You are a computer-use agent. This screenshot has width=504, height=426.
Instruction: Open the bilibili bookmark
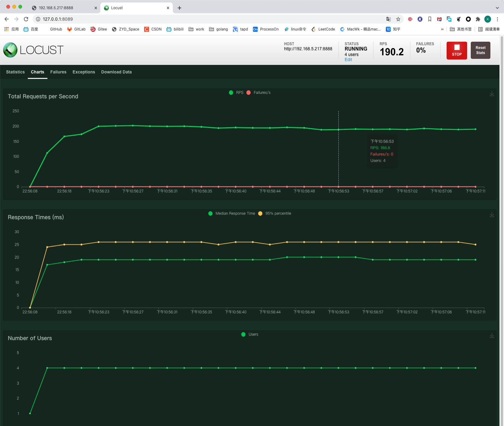175,29
